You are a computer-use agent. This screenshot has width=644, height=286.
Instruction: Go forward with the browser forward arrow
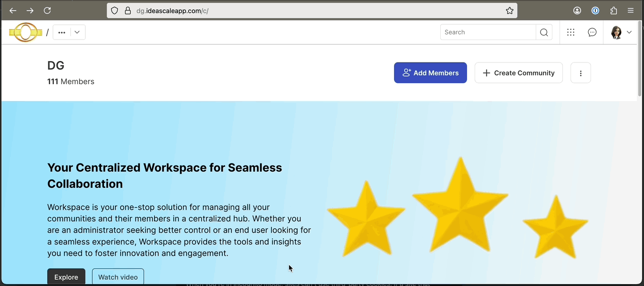(x=30, y=10)
